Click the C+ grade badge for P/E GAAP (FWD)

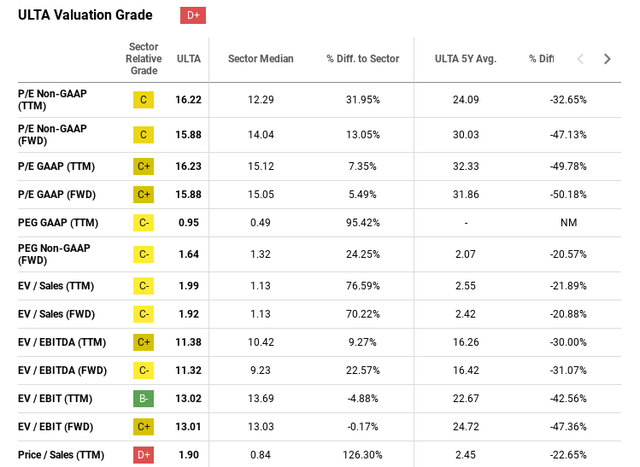click(x=143, y=194)
